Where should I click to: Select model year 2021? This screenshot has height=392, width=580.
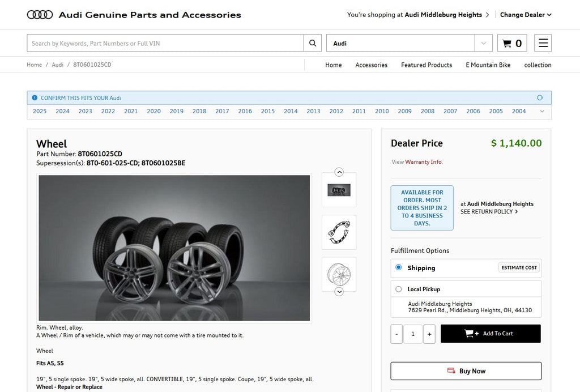coord(131,112)
